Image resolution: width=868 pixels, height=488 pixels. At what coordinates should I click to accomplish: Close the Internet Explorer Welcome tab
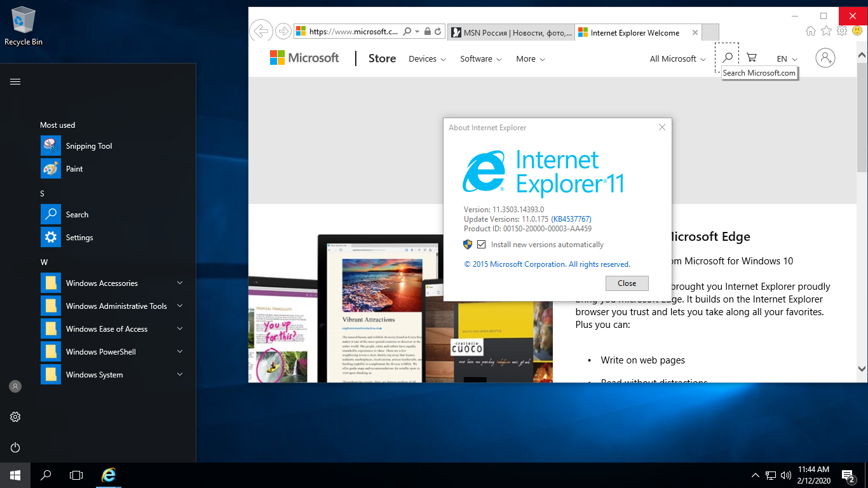[x=695, y=32]
